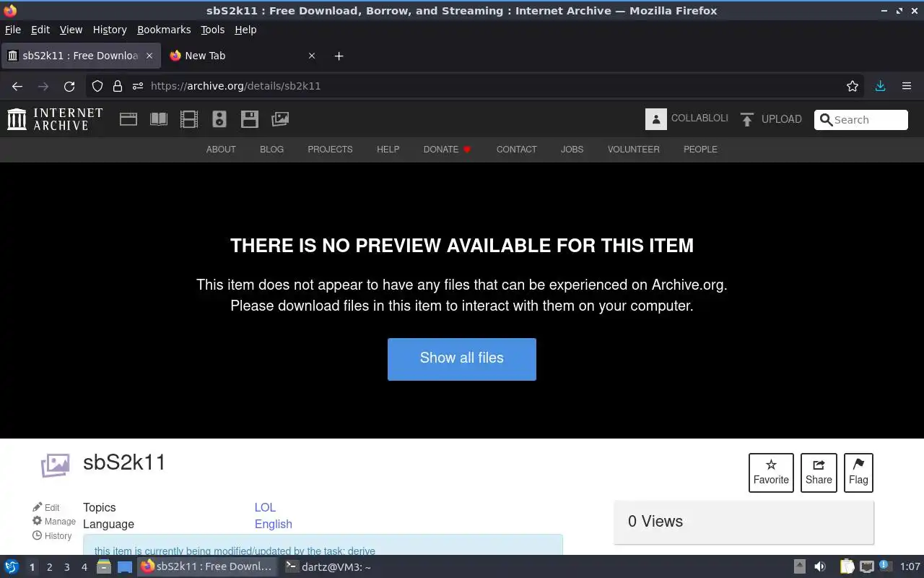Click the Upload arrow icon
This screenshot has height=578, width=924.
pyautogui.click(x=747, y=119)
